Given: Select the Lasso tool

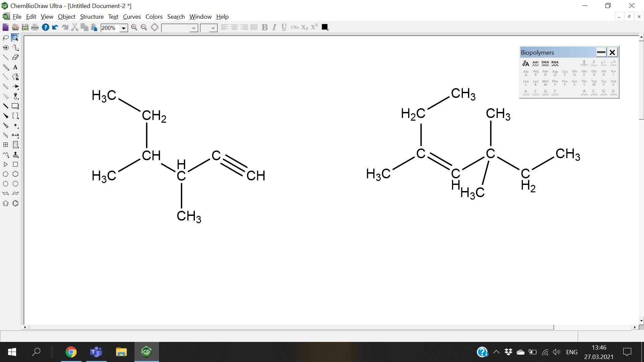Looking at the screenshot, I should point(6,38).
